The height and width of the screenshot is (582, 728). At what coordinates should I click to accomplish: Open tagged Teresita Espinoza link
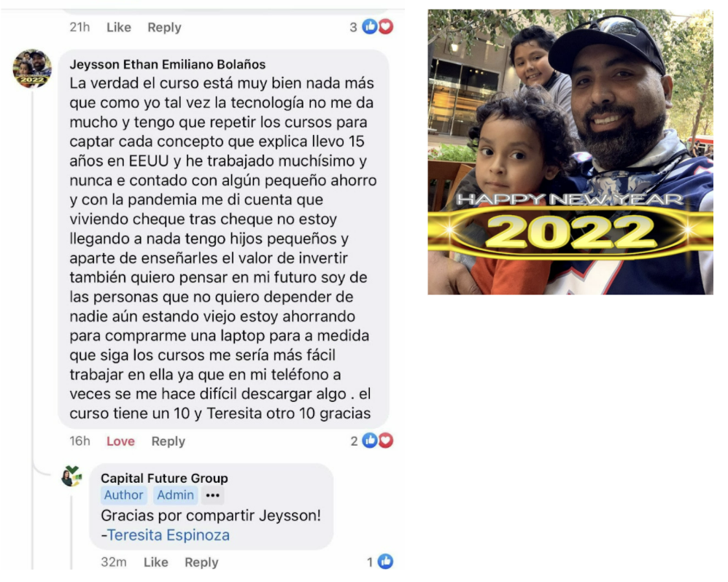pos(169,535)
